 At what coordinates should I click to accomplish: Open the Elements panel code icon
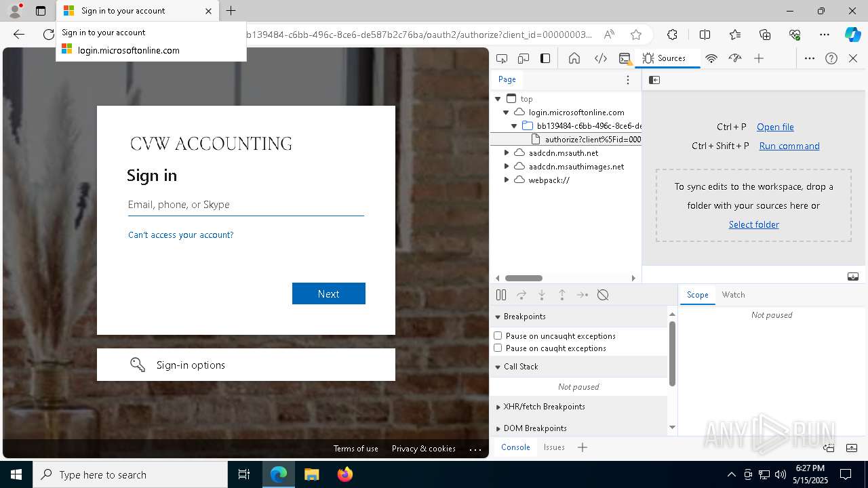pyautogui.click(x=601, y=58)
